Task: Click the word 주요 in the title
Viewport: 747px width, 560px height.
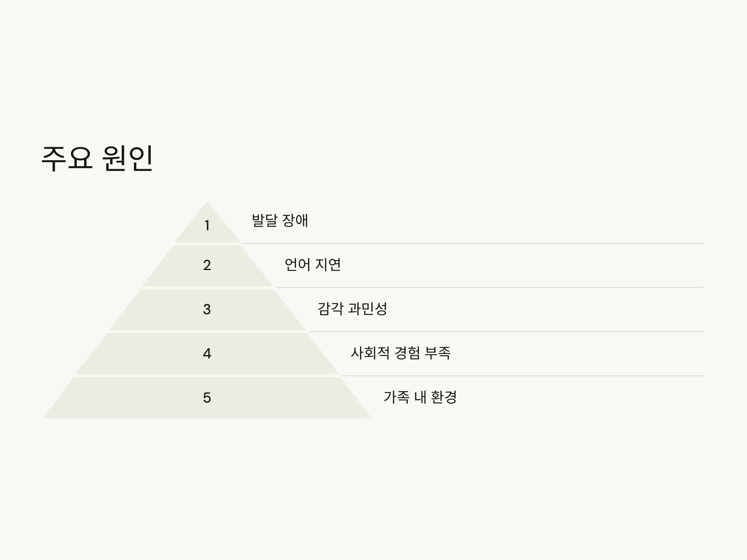Action: click(67, 158)
